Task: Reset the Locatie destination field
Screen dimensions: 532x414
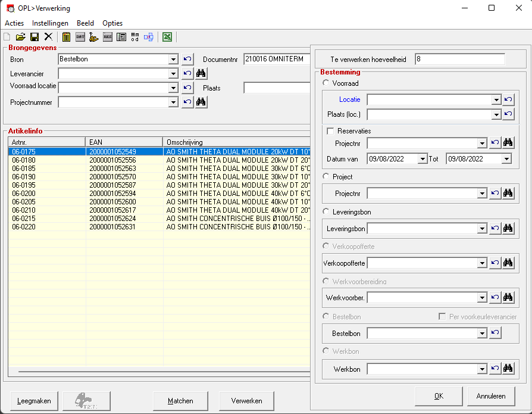Action: pyautogui.click(x=508, y=99)
